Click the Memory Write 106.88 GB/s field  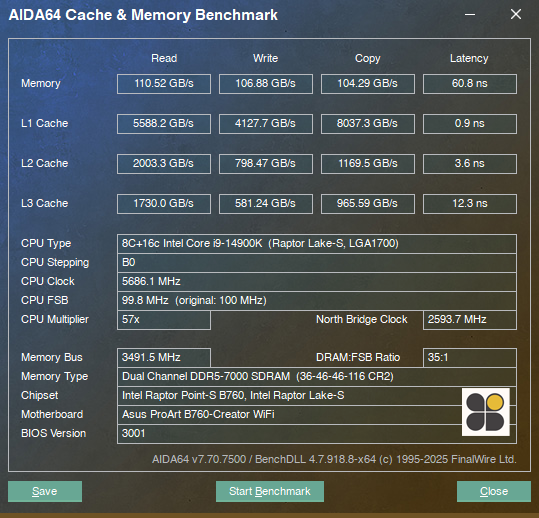point(266,84)
